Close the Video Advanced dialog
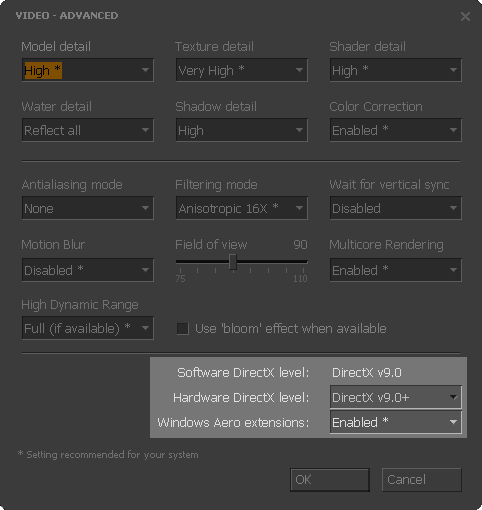 (x=465, y=16)
